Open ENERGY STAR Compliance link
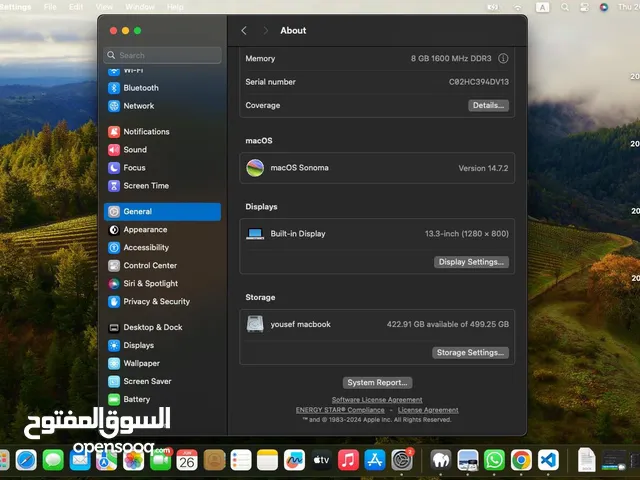Viewport: 640px width, 480px height. 340,410
